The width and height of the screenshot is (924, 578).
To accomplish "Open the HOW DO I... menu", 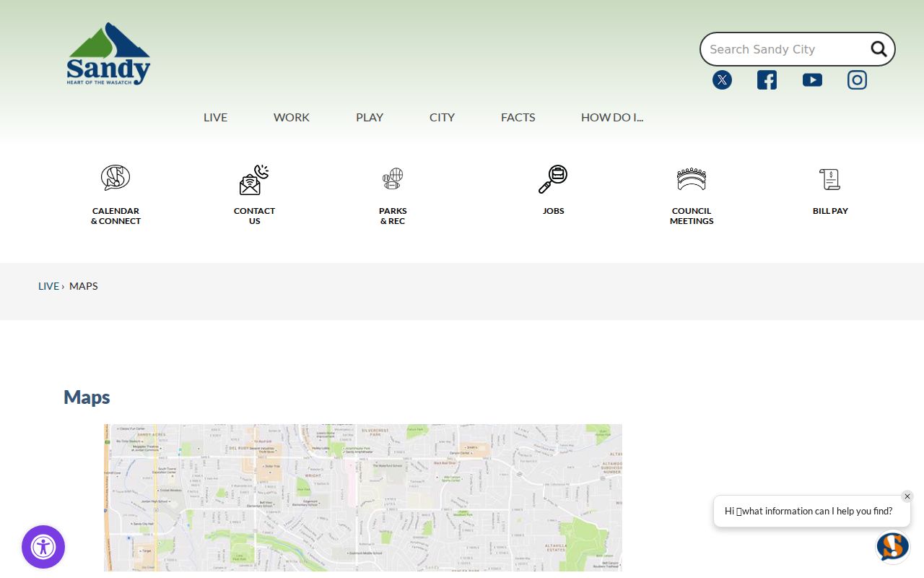I will click(612, 117).
